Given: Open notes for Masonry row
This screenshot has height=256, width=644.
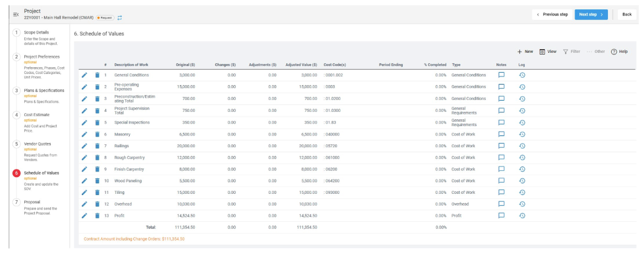Looking at the screenshot, I should point(501,134).
